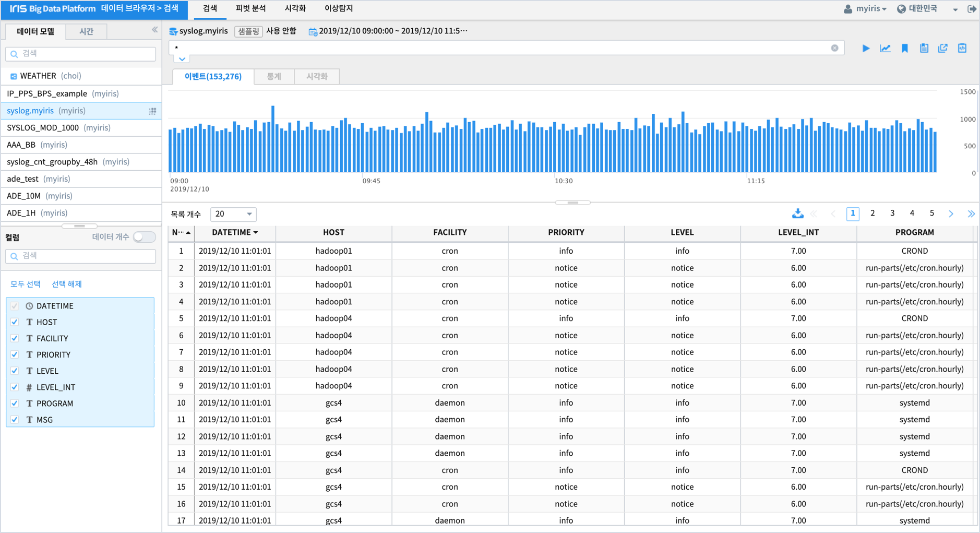Click the WEATHER model share icon
The width and height of the screenshot is (980, 533).
click(x=14, y=76)
